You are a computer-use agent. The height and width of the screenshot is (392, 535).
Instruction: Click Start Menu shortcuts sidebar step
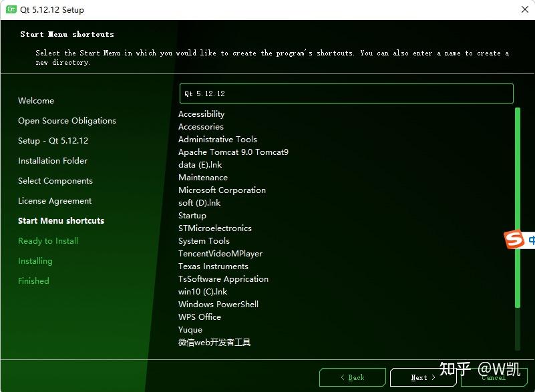(x=61, y=221)
